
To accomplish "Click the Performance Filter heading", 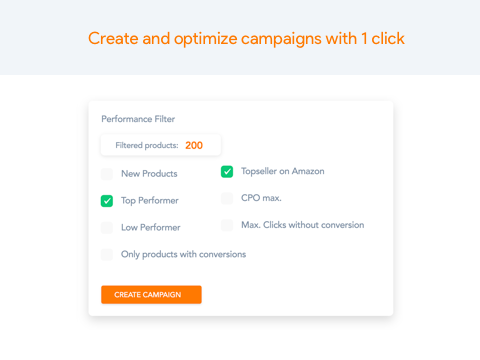I will pos(138,119).
